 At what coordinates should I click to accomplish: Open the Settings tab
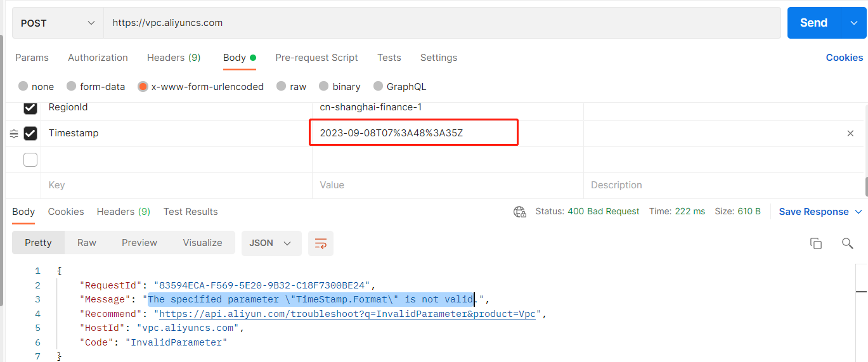click(438, 58)
